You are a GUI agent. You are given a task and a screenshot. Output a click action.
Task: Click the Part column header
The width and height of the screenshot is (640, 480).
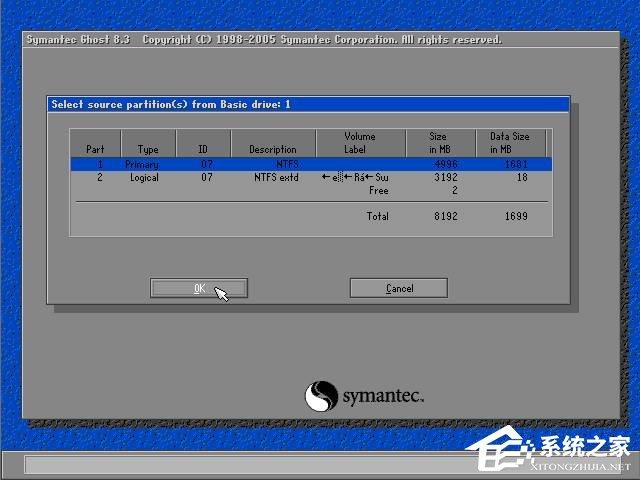pyautogui.click(x=95, y=143)
